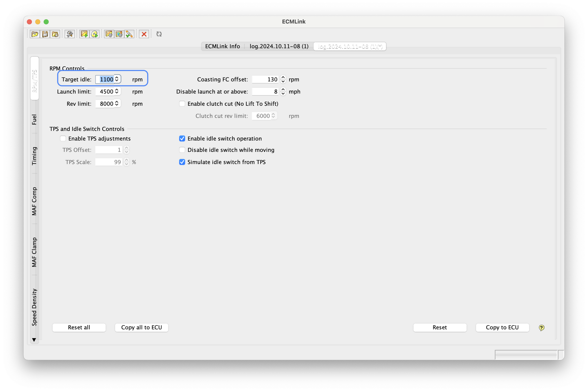
Task: Open a file with the folder icon
Action: (35, 34)
